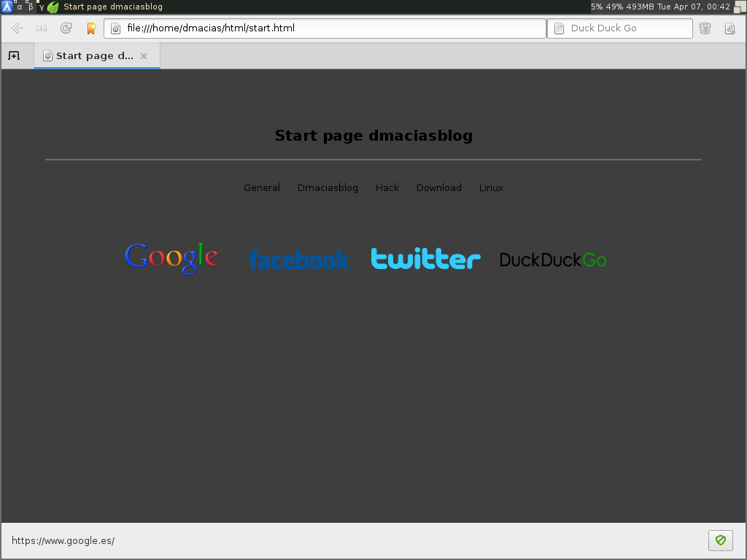Click the green shield icon in status bar
This screenshot has width=747, height=560.
(720, 540)
